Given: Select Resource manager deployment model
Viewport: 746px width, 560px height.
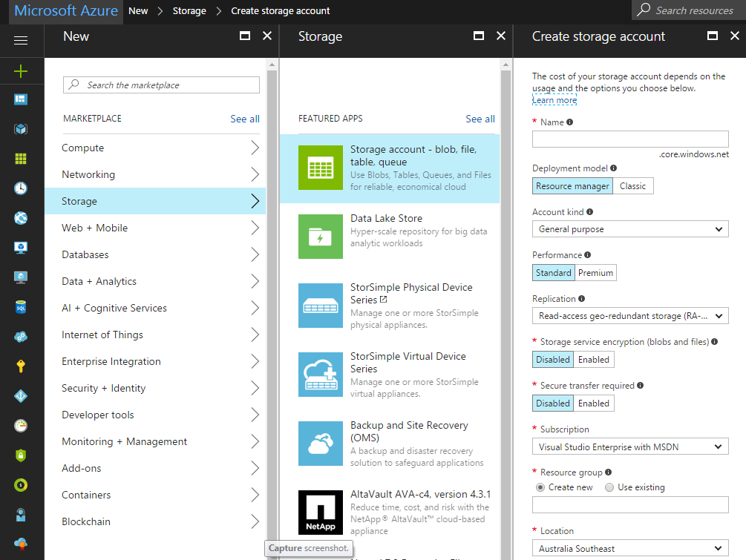Looking at the screenshot, I should pyautogui.click(x=572, y=186).
